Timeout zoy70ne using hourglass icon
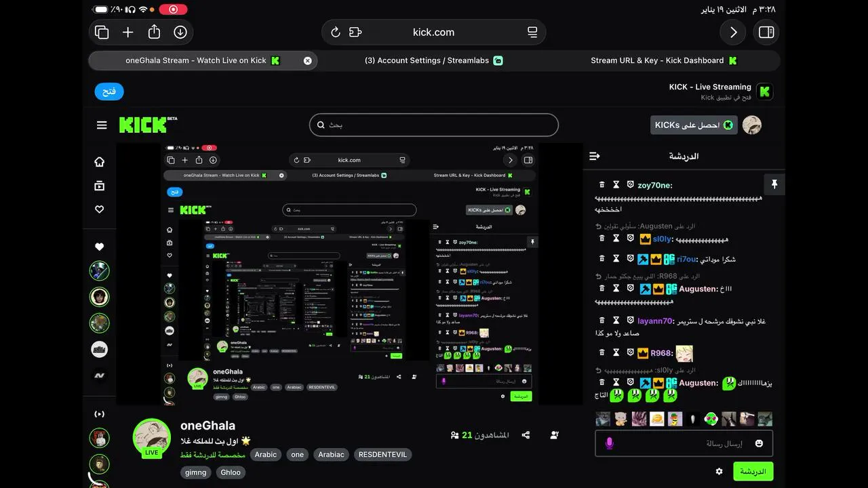Viewport: 868px width, 488px height. point(616,184)
